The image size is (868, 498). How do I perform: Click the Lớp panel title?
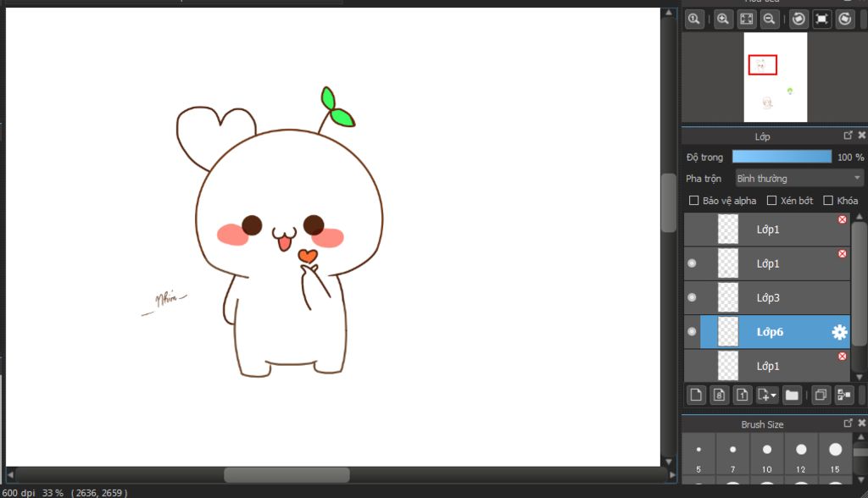[x=762, y=136]
